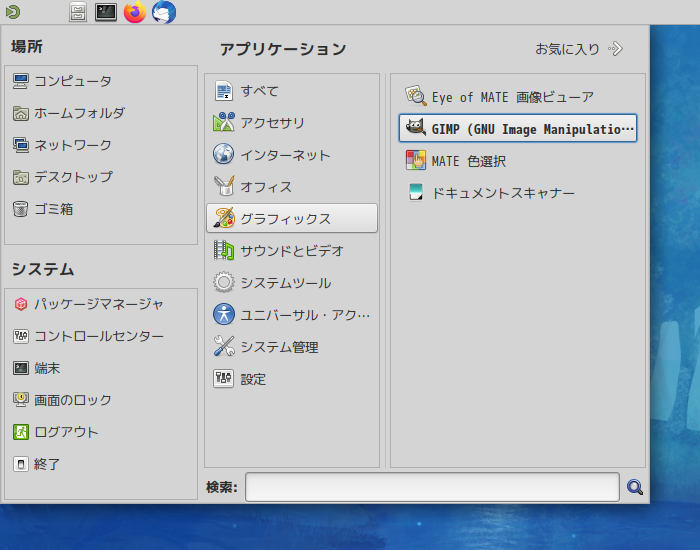Switch to お気に入り view
The image size is (700, 550).
coord(579,49)
